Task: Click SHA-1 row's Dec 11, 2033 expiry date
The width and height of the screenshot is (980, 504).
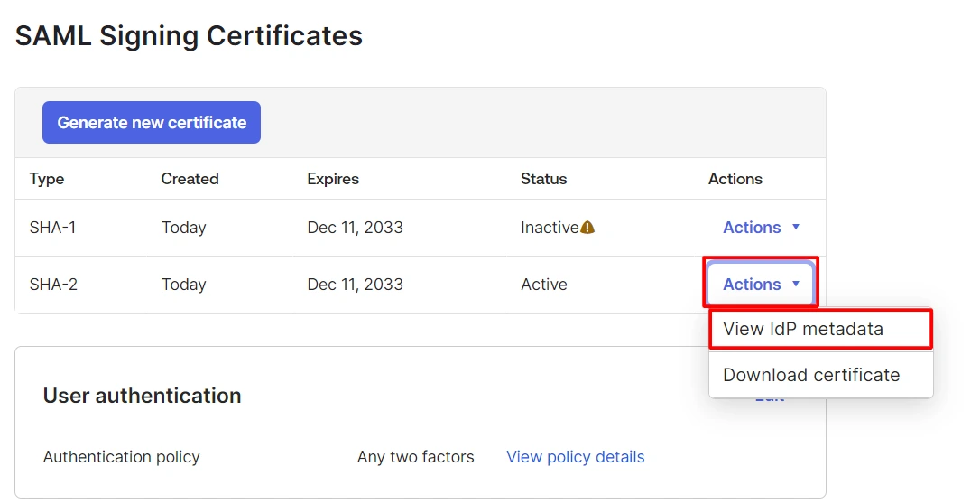Action: (355, 228)
